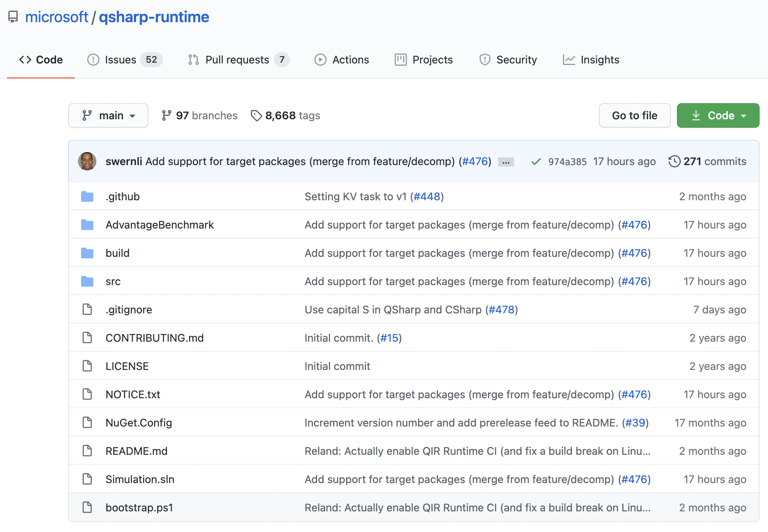Expand the commit message ellipsis
This screenshot has height=532, width=768.
coord(506,162)
